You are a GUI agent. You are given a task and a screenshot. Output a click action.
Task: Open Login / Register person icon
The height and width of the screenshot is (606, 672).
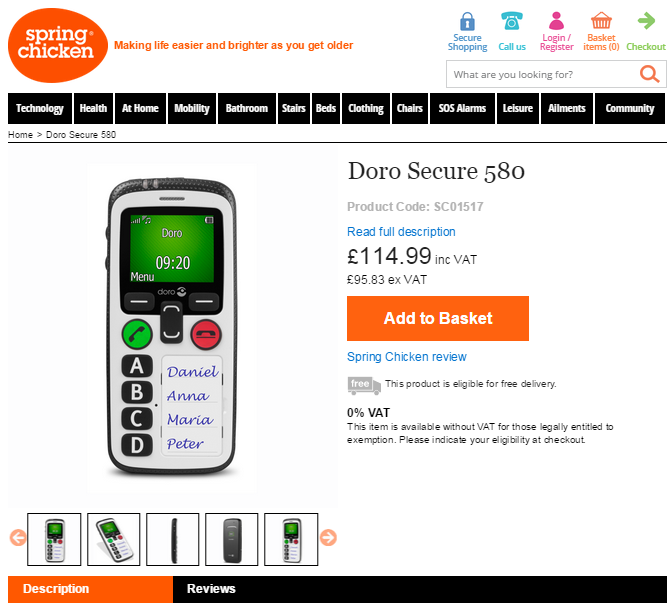pos(556,21)
